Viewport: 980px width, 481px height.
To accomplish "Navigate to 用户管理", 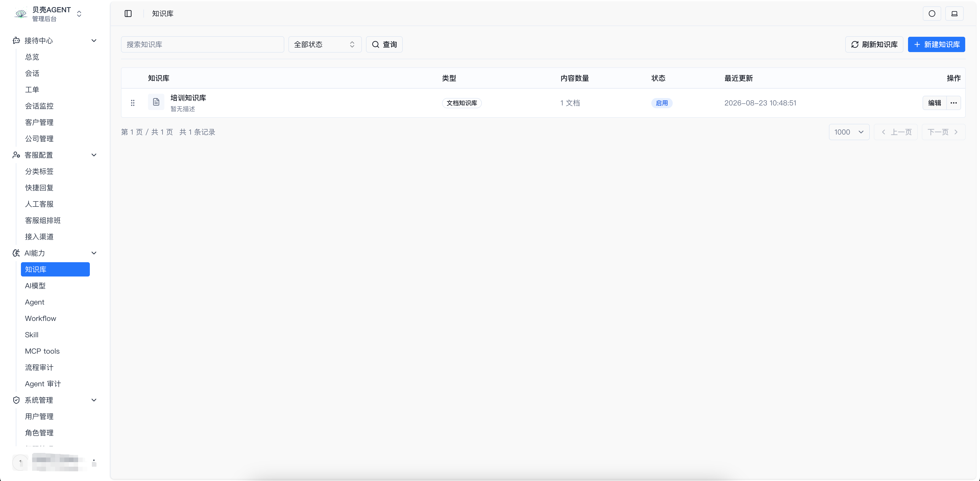I will (x=55, y=416).
